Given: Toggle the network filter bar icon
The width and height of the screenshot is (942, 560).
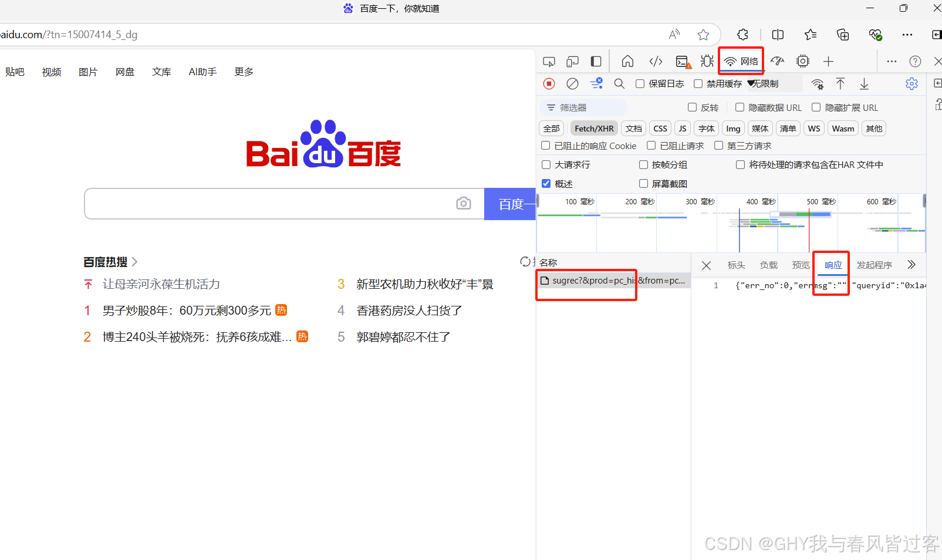Looking at the screenshot, I should coord(596,83).
